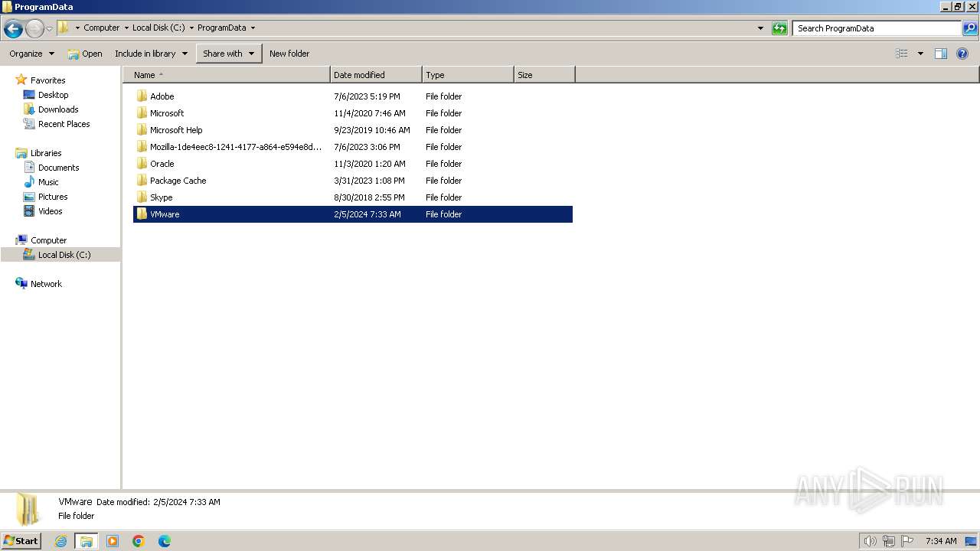Select Computer in navigation pane

pos(48,240)
